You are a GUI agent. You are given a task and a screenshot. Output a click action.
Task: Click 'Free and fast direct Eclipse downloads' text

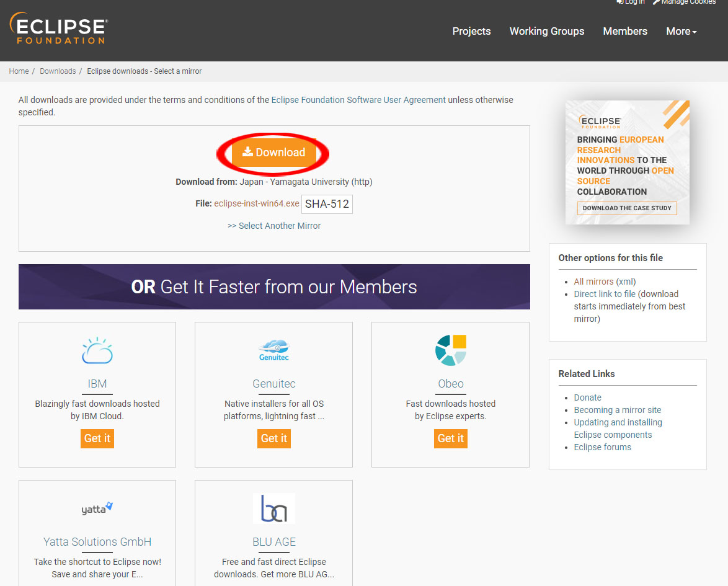[274, 568]
